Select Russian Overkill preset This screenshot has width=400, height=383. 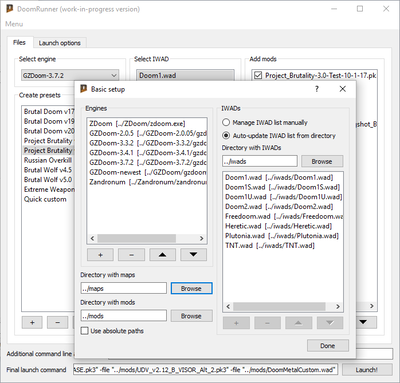48,160
